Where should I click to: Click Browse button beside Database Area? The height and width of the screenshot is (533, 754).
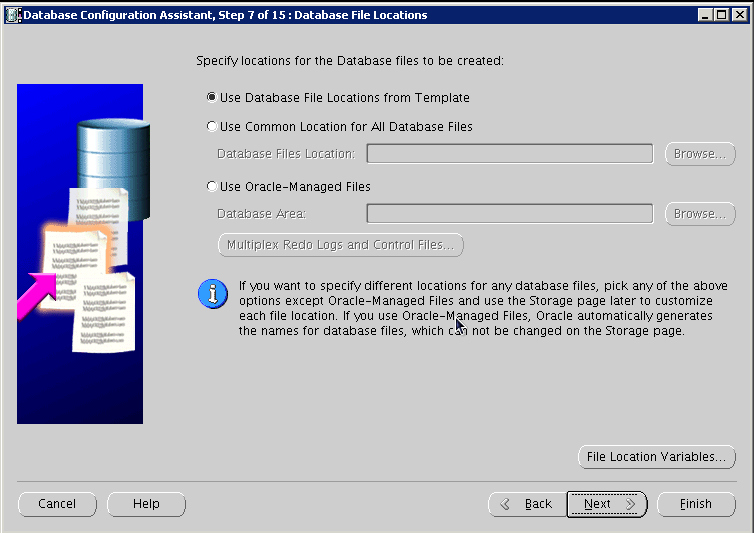[x=700, y=214]
